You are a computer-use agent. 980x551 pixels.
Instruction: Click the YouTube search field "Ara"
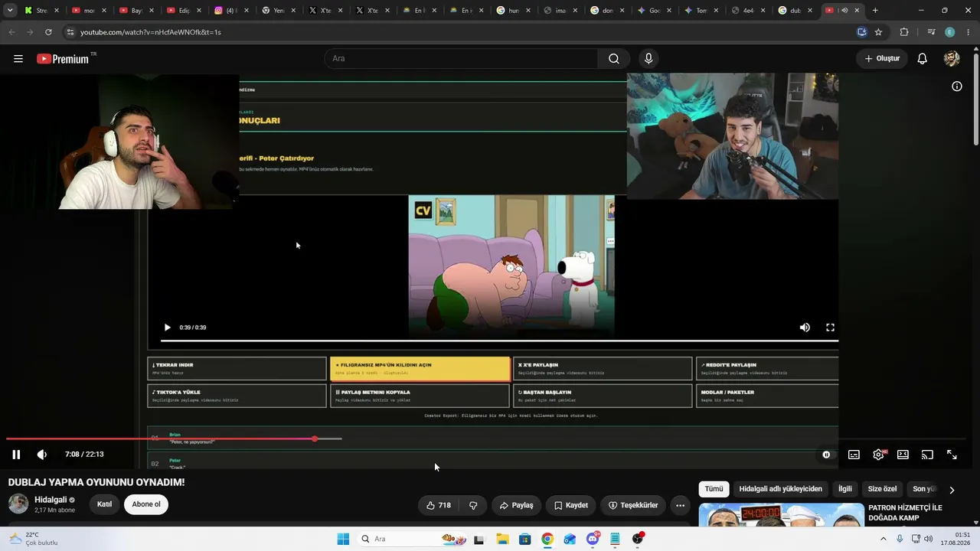click(461, 59)
